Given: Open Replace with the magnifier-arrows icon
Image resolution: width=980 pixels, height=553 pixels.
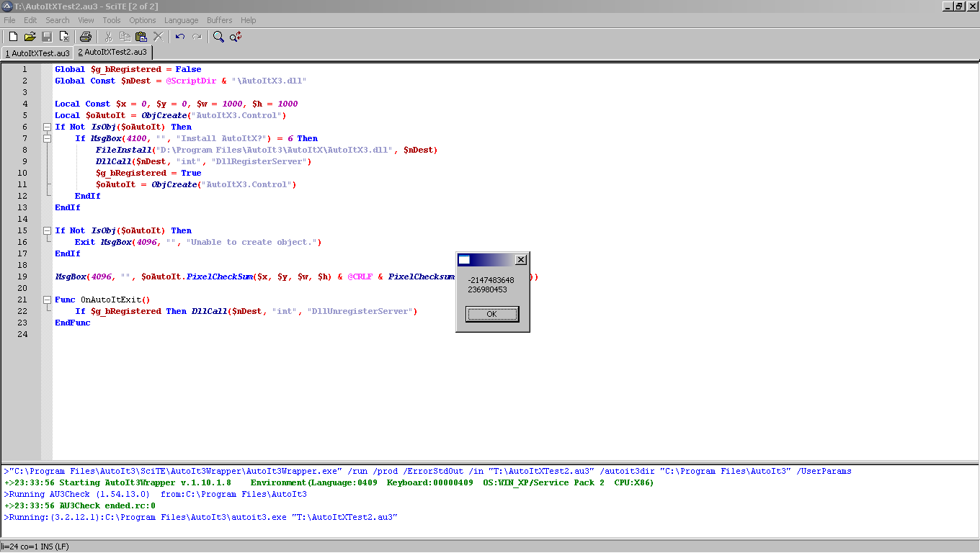Looking at the screenshot, I should click(236, 37).
